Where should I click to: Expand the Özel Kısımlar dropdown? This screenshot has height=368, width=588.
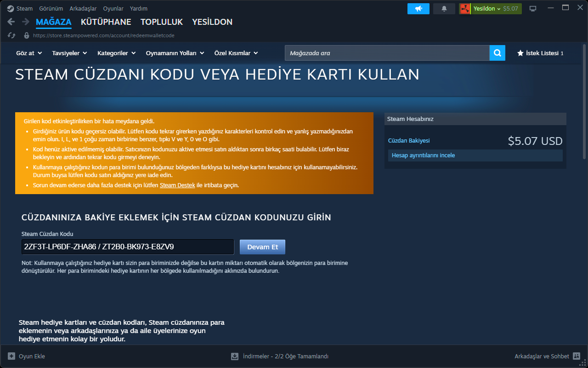coord(236,53)
